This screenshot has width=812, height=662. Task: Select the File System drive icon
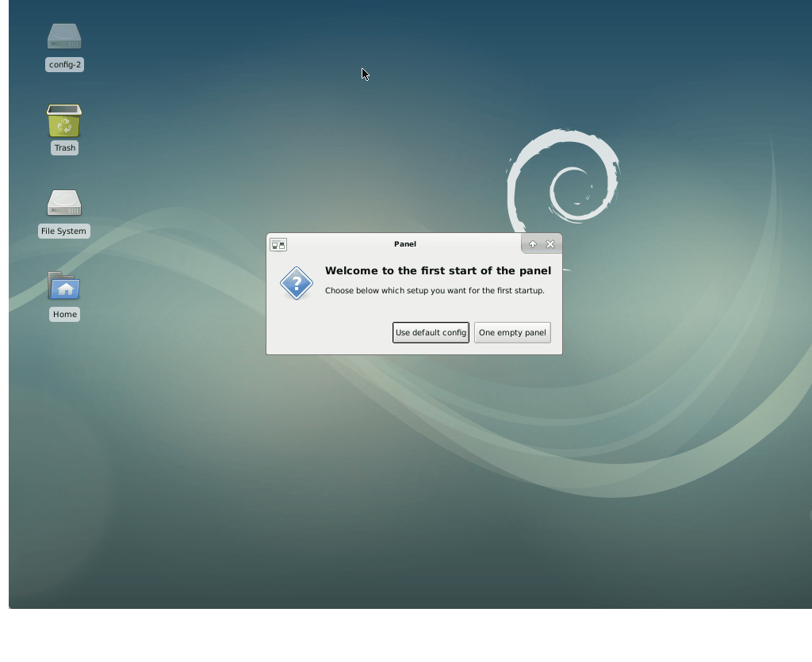pyautogui.click(x=64, y=202)
